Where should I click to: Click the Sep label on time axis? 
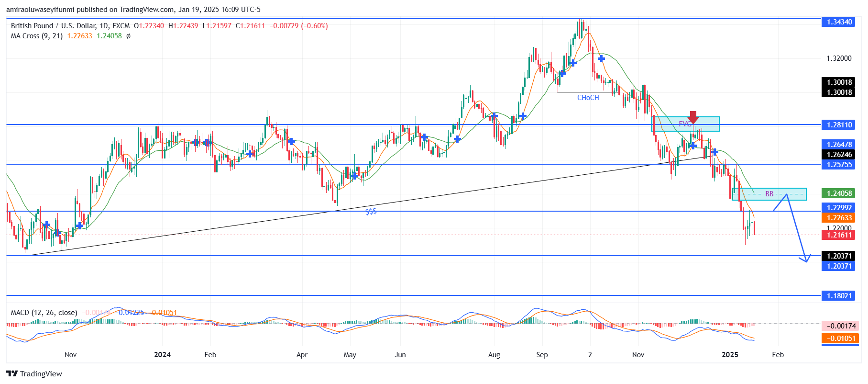[542, 355]
